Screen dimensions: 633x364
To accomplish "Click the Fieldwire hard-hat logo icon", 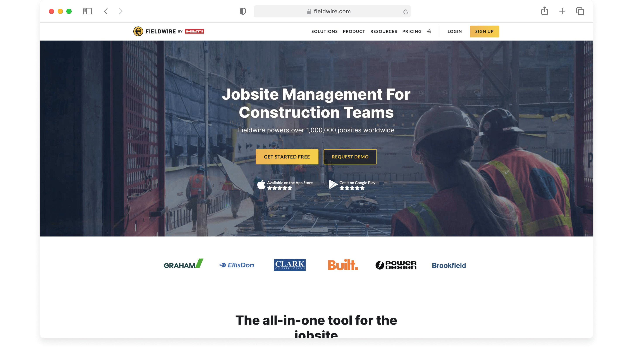I will (138, 32).
